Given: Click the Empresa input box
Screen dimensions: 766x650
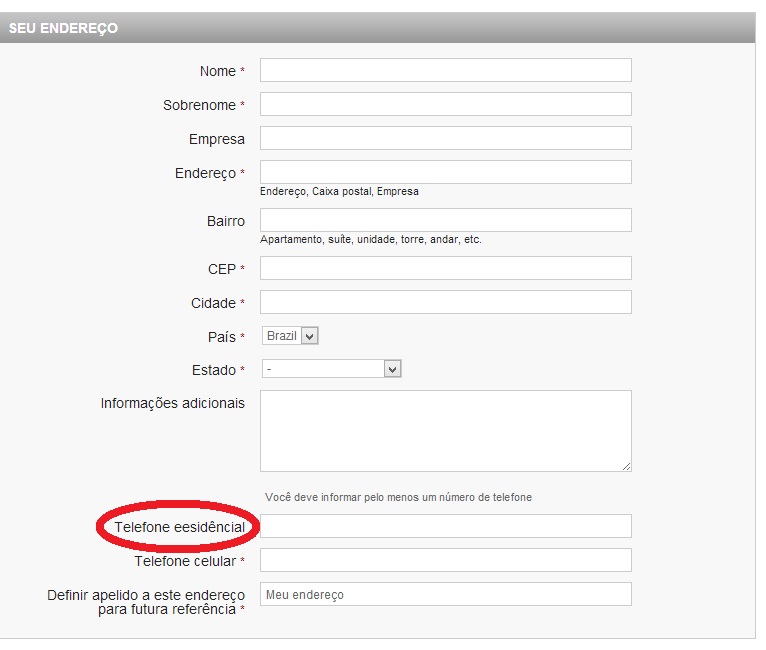Looking at the screenshot, I should tap(446, 138).
